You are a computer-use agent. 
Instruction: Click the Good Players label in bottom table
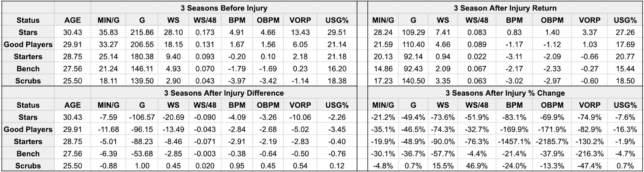[x=28, y=129]
